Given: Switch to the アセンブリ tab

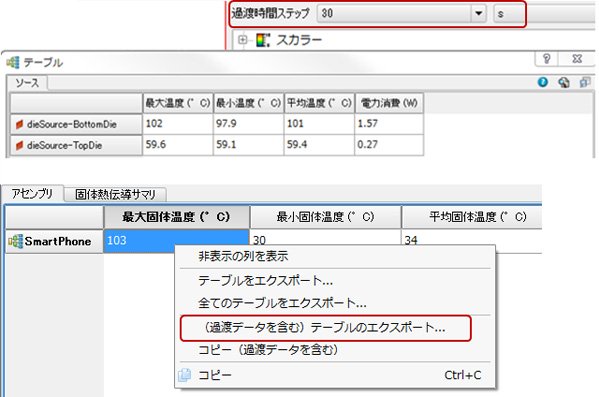Looking at the screenshot, I should click(32, 194).
